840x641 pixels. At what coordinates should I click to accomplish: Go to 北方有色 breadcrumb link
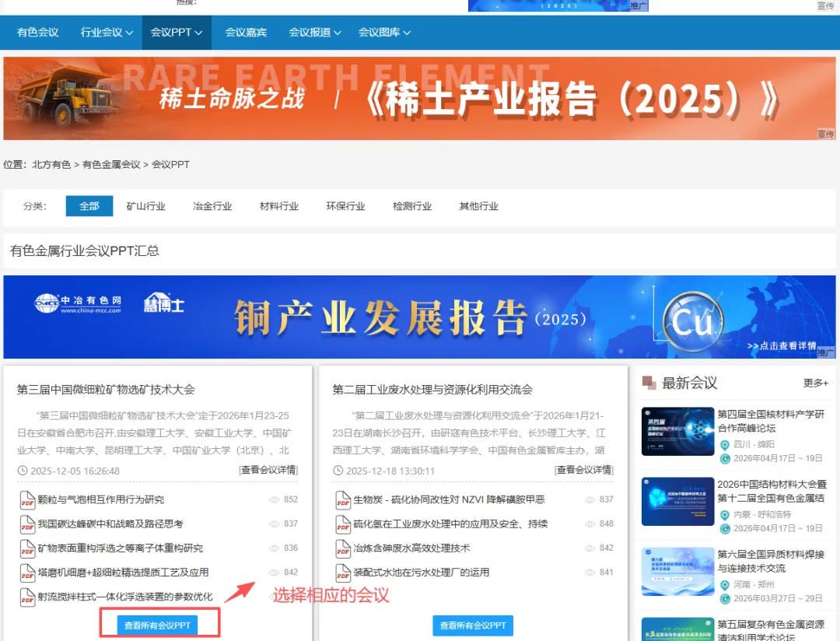pos(51,165)
